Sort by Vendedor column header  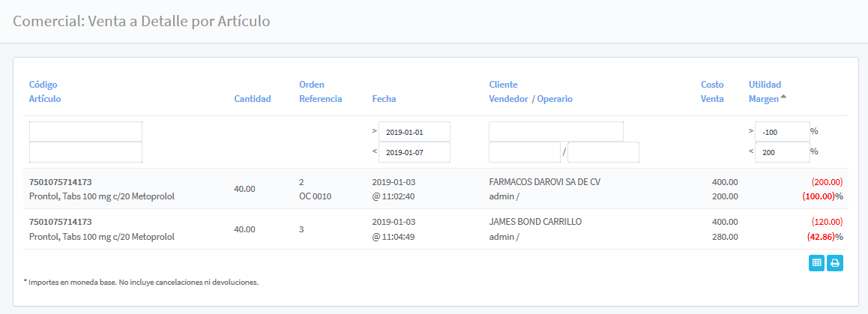point(508,99)
